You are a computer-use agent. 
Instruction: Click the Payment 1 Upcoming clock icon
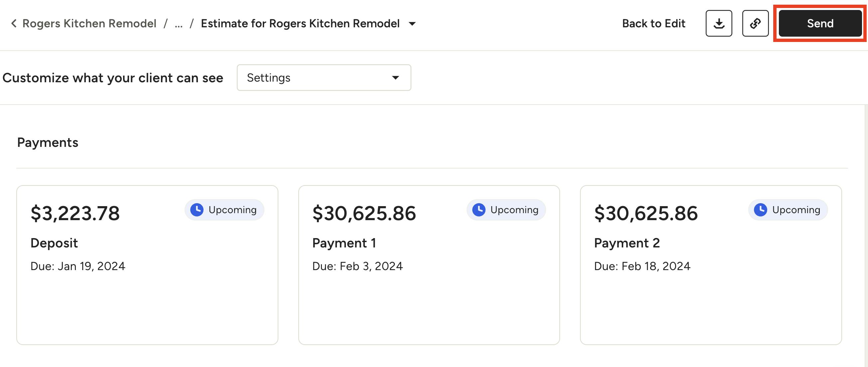tap(479, 210)
